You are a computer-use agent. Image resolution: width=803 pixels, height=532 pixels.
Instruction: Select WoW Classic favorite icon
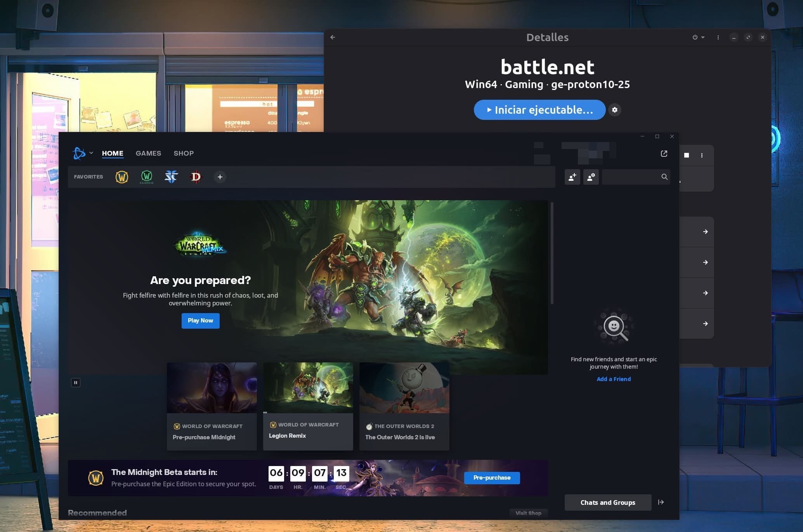click(146, 177)
